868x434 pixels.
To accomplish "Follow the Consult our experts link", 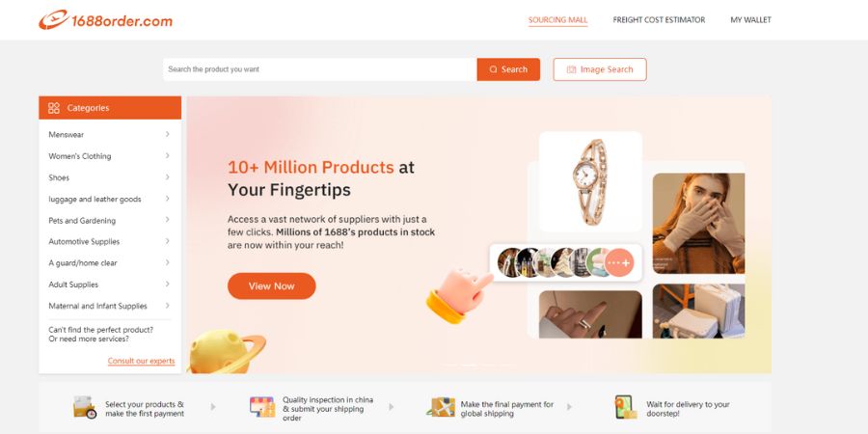I will (141, 361).
